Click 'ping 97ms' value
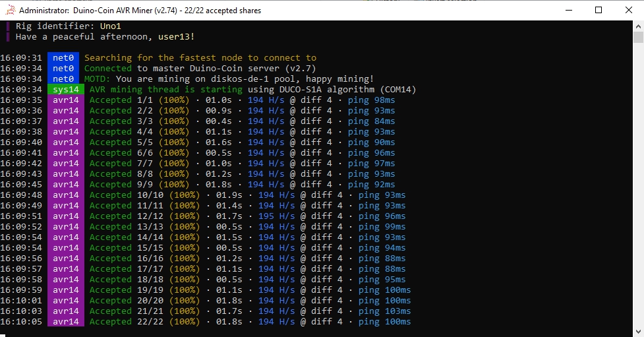 pos(371,163)
